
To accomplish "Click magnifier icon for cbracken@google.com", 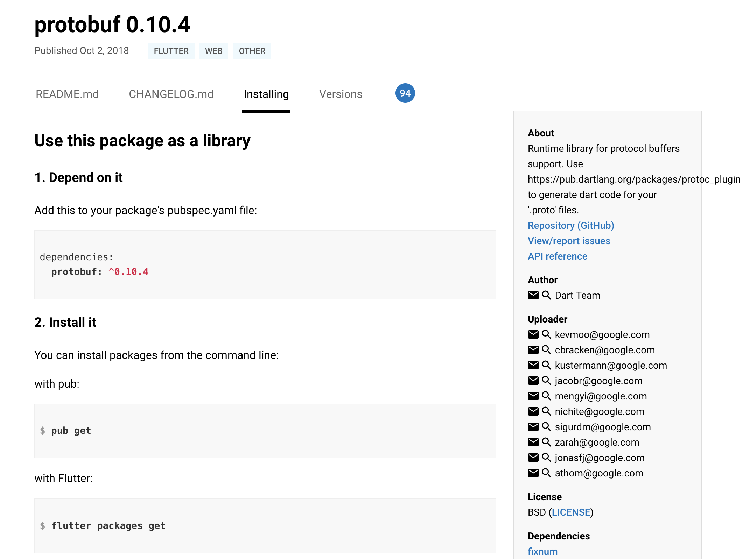I will [x=546, y=350].
